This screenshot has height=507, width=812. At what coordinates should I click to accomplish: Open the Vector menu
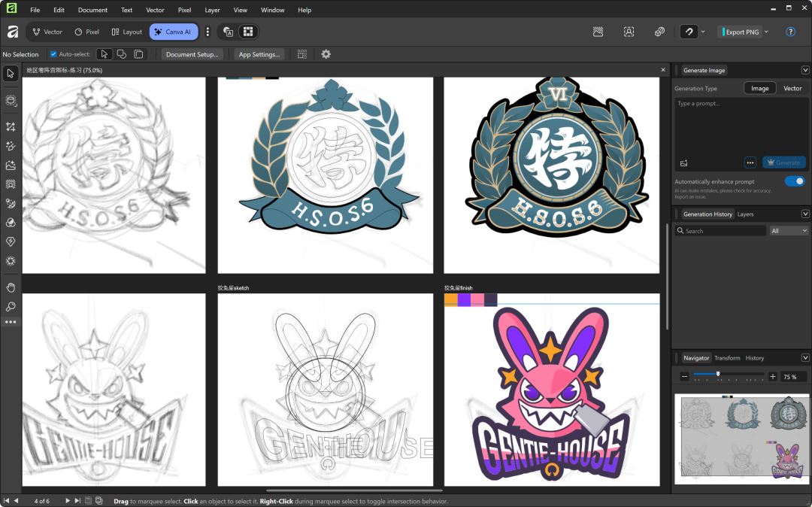click(x=155, y=10)
